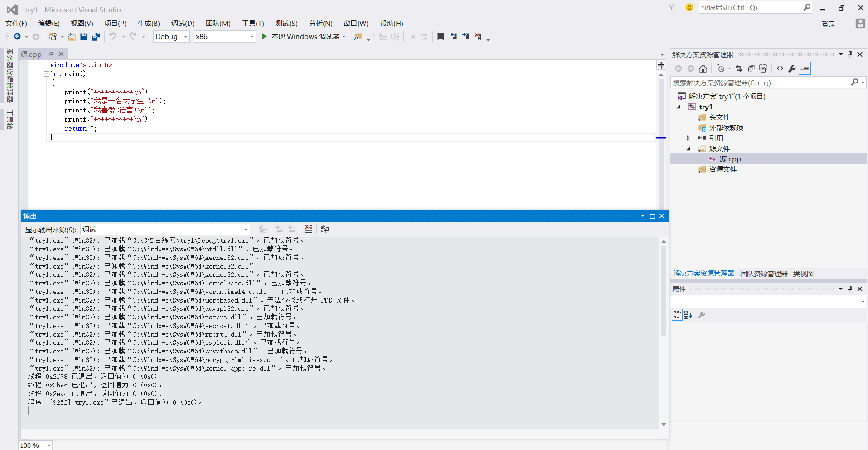Click the account avatar icon at top right
Image resolution: width=868 pixels, height=450 pixels.
[860, 23]
